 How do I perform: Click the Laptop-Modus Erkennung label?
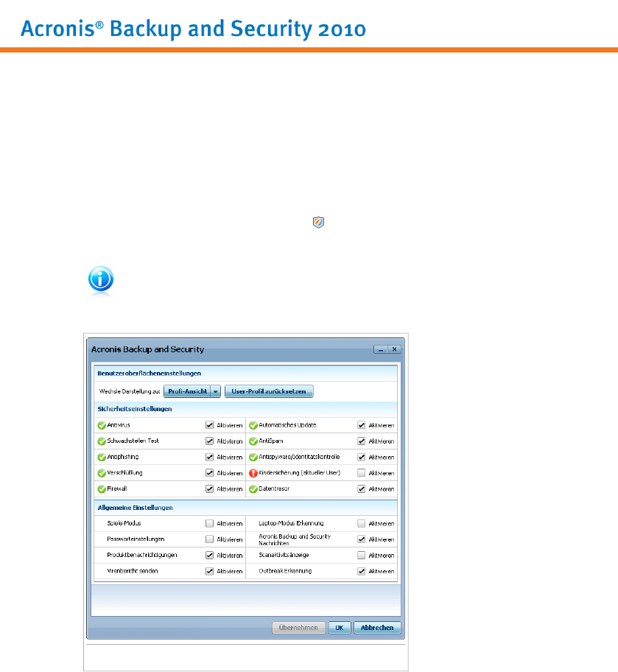(x=291, y=523)
